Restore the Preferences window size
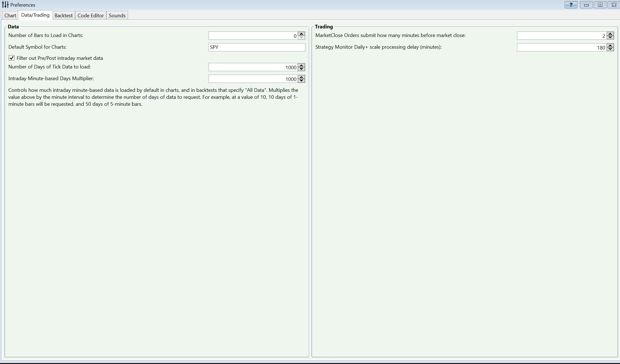 (x=600, y=5)
